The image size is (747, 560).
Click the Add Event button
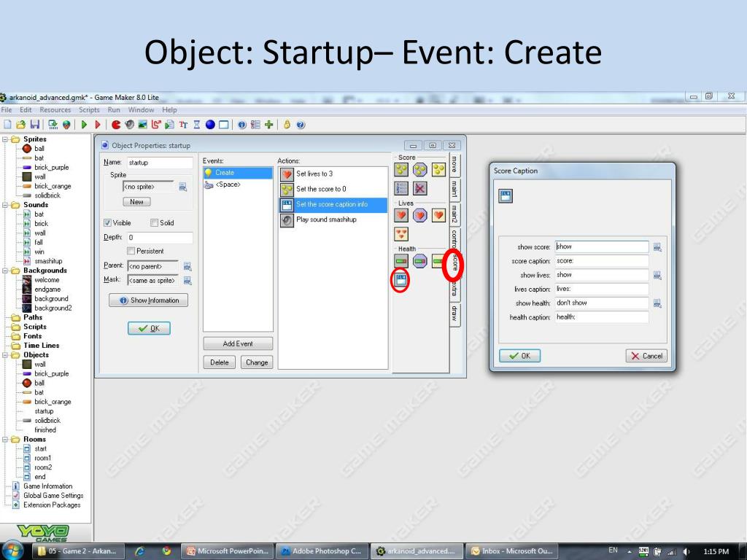click(239, 343)
